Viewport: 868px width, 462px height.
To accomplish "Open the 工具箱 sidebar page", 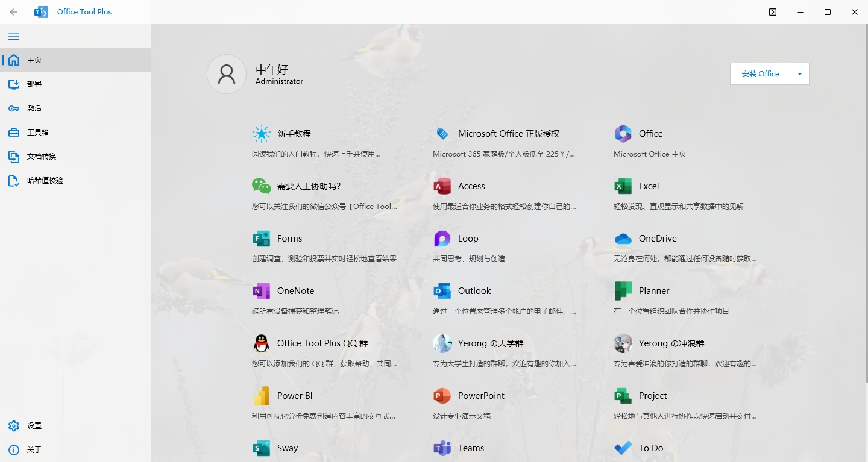I will [75, 133].
